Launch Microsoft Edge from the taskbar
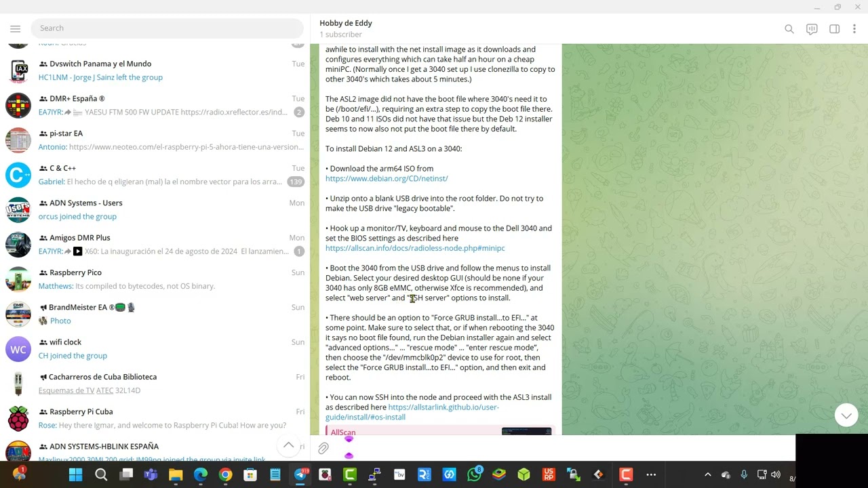 click(x=201, y=474)
